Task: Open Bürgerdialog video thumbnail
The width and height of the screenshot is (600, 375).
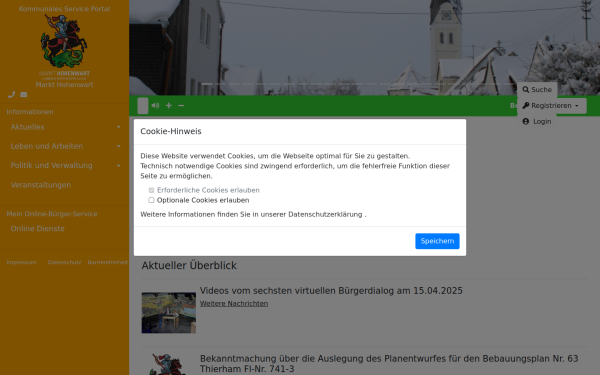Action: click(169, 313)
